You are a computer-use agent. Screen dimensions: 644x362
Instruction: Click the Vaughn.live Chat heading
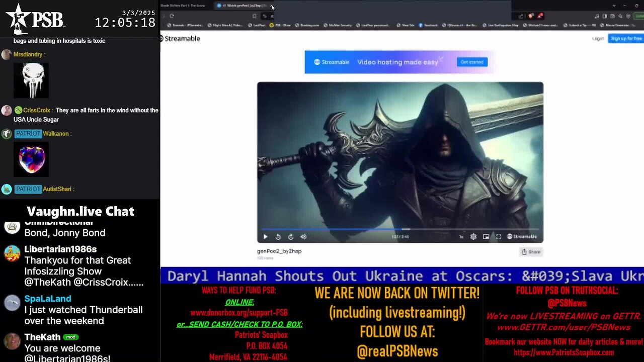pyautogui.click(x=80, y=212)
